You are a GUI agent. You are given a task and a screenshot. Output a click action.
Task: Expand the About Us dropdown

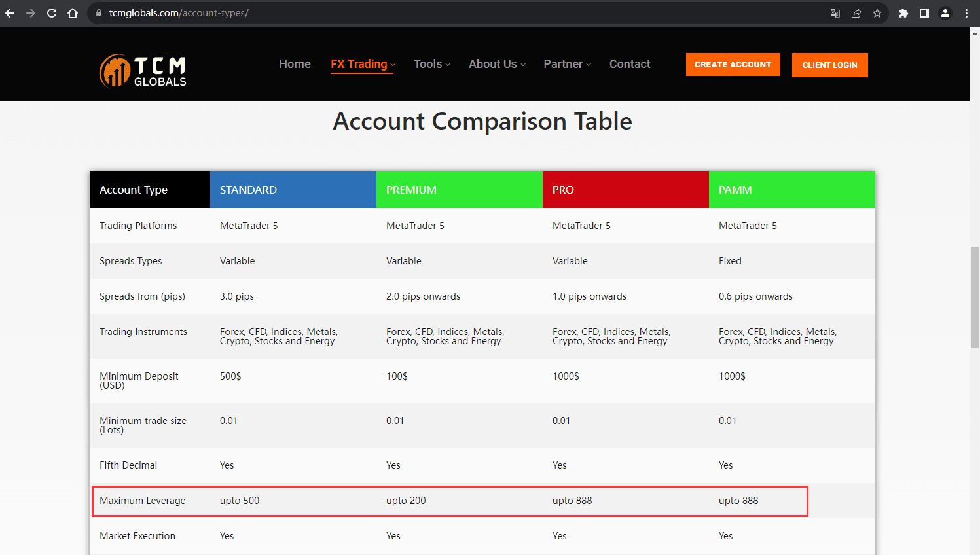point(497,64)
